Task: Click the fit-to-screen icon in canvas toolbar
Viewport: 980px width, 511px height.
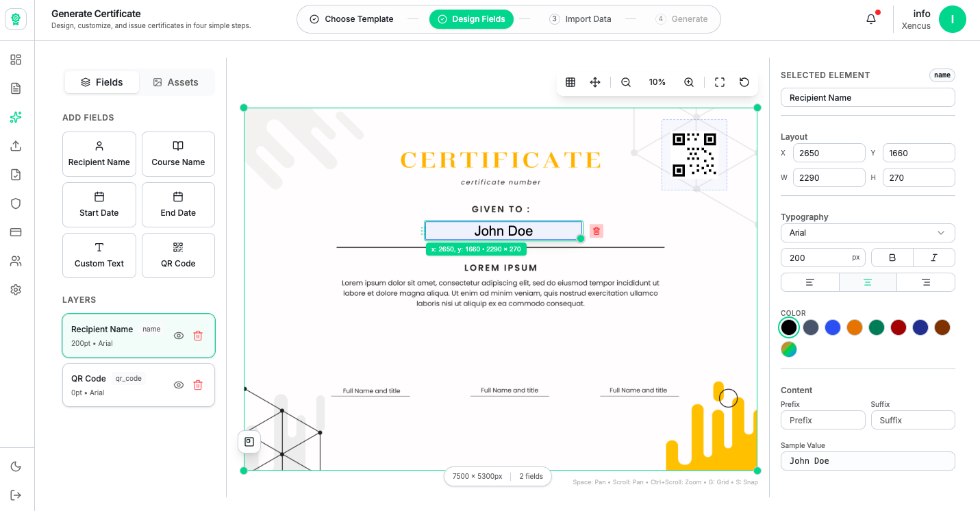Action: pyautogui.click(x=720, y=82)
